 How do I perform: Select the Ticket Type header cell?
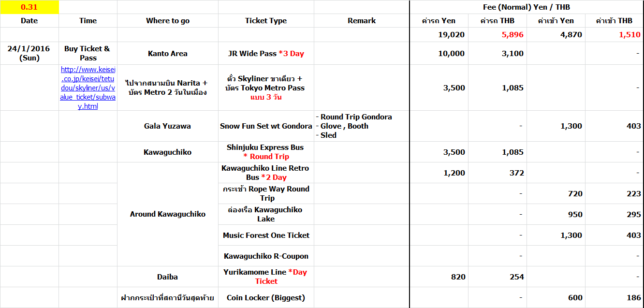[266, 21]
